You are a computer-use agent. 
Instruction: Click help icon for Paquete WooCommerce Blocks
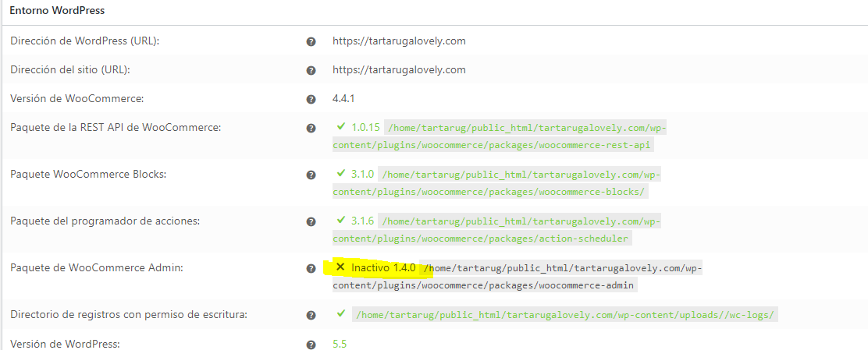[311, 175]
